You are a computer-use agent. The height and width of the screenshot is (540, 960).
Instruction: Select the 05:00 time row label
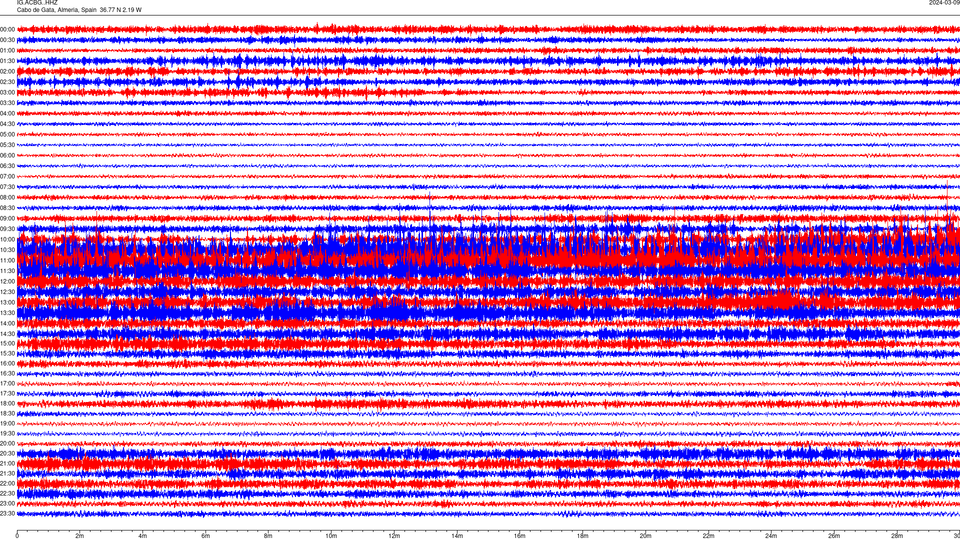point(7,134)
